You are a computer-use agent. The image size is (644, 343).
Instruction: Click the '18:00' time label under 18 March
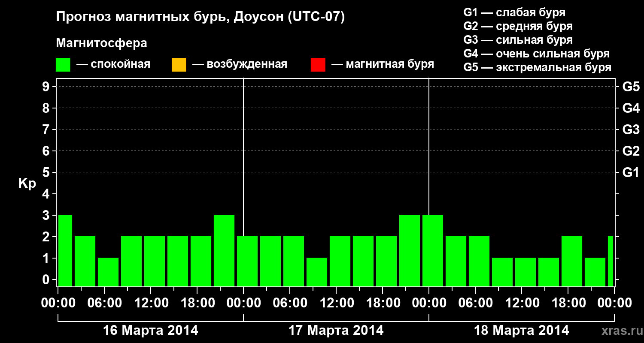coord(568,303)
